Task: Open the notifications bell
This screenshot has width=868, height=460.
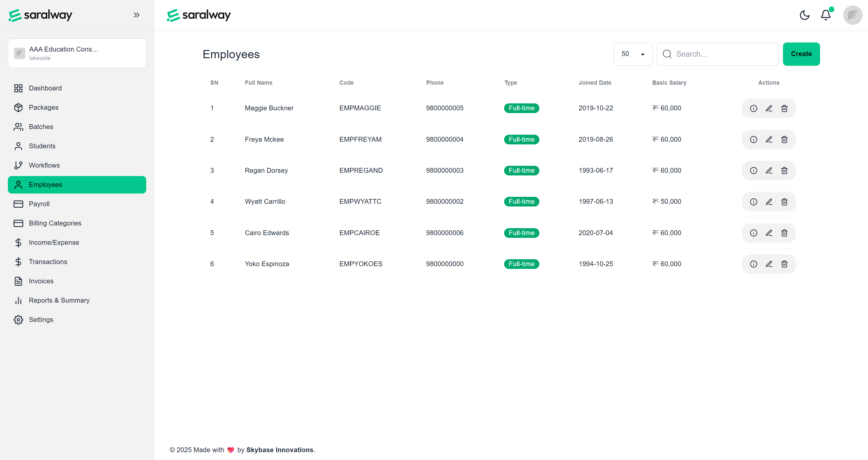Action: tap(825, 15)
